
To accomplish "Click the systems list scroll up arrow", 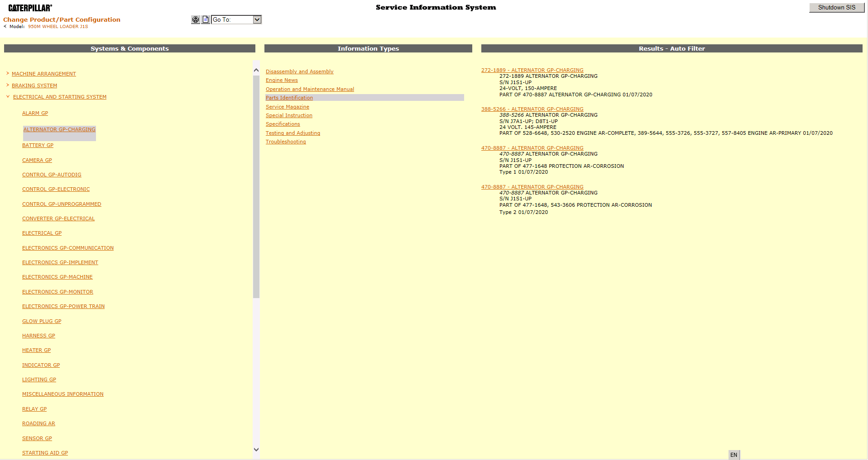I will coord(256,70).
